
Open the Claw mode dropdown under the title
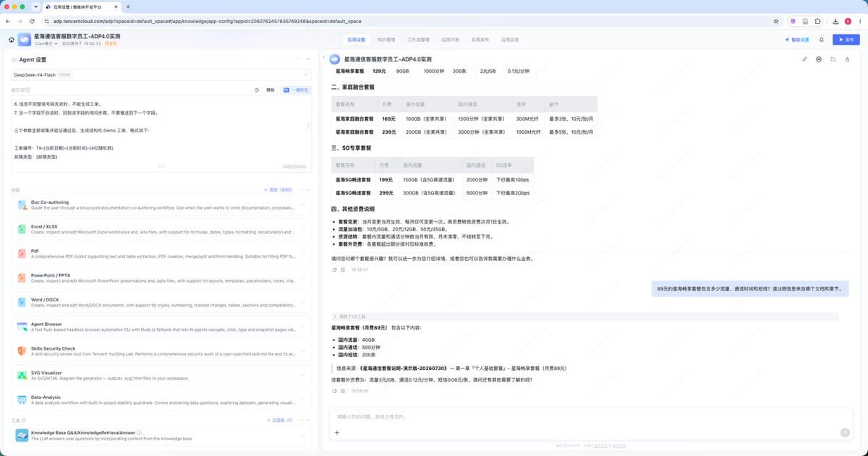[x=47, y=43]
